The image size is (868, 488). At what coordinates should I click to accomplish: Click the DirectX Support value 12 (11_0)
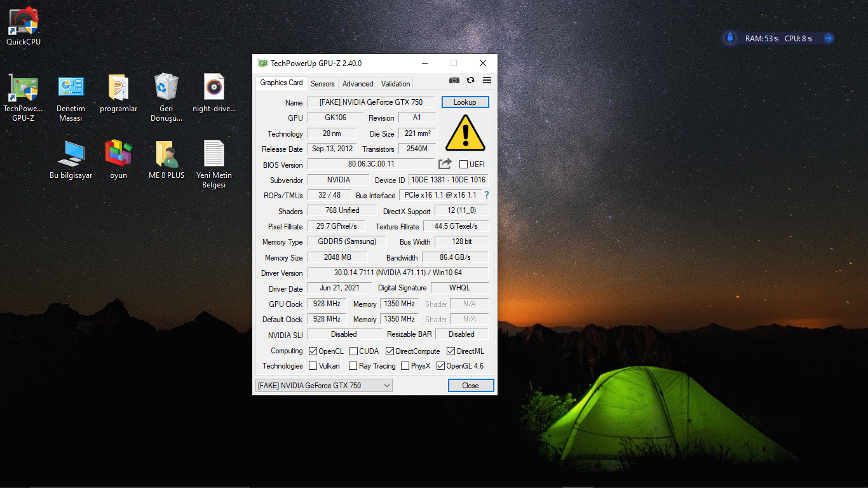point(461,210)
